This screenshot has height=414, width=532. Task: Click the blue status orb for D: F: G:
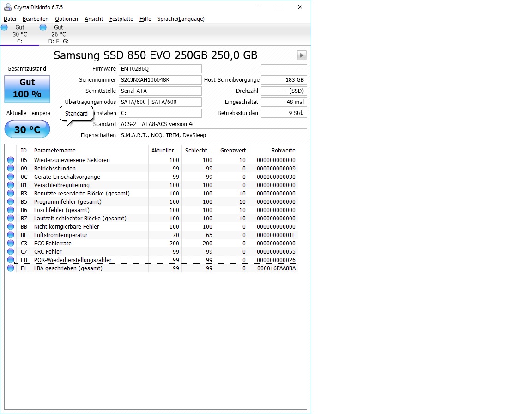(43, 27)
